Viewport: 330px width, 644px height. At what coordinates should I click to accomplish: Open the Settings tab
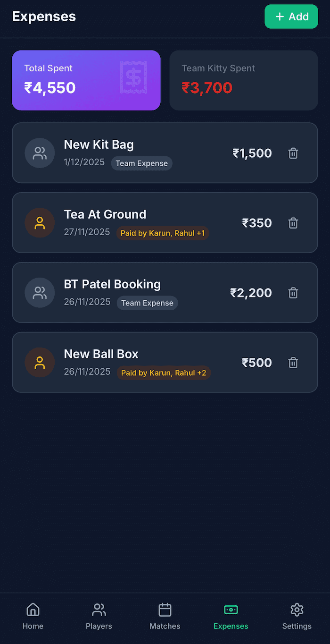tap(297, 616)
